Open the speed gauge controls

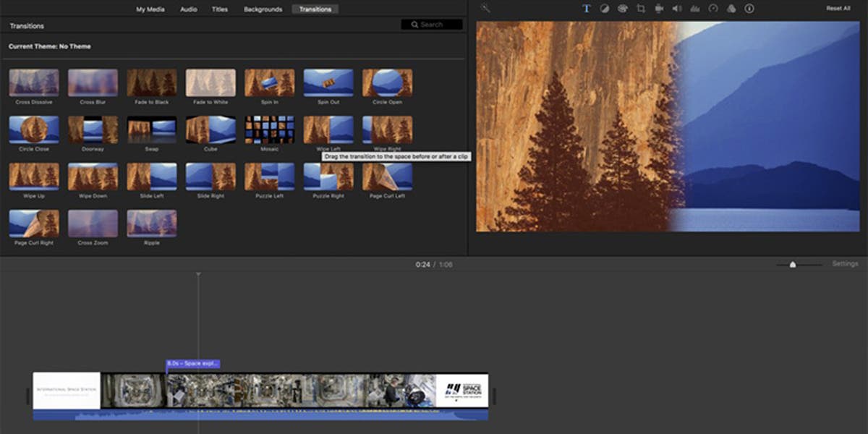[713, 9]
